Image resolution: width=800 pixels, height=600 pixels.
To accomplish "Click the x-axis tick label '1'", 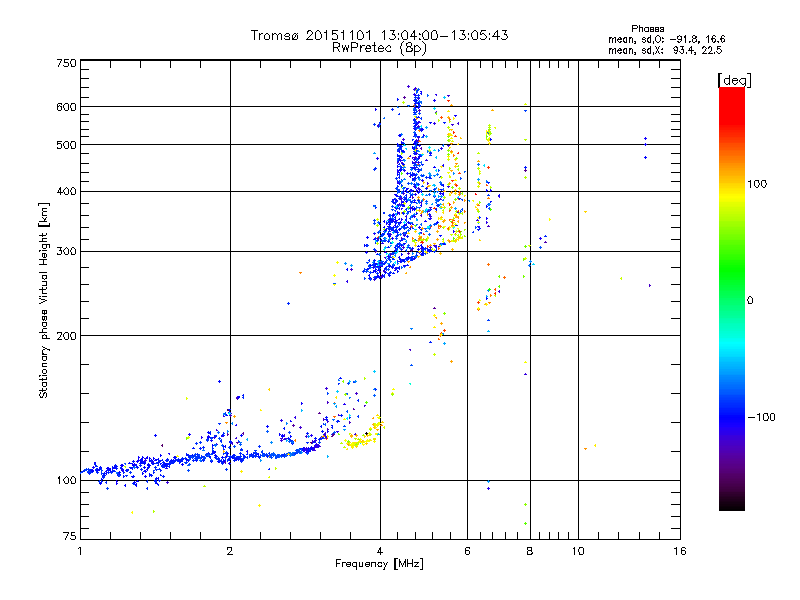I will (80, 551).
